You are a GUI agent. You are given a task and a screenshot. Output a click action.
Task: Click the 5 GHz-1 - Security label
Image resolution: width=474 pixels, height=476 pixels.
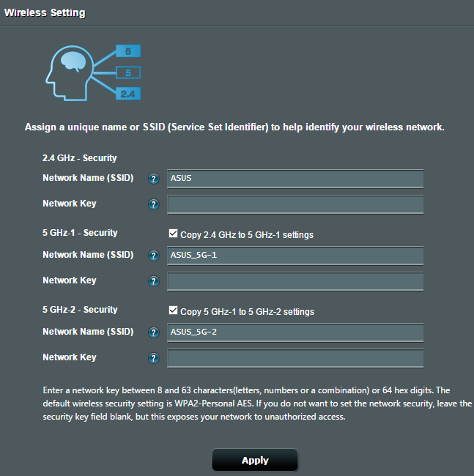(x=80, y=233)
